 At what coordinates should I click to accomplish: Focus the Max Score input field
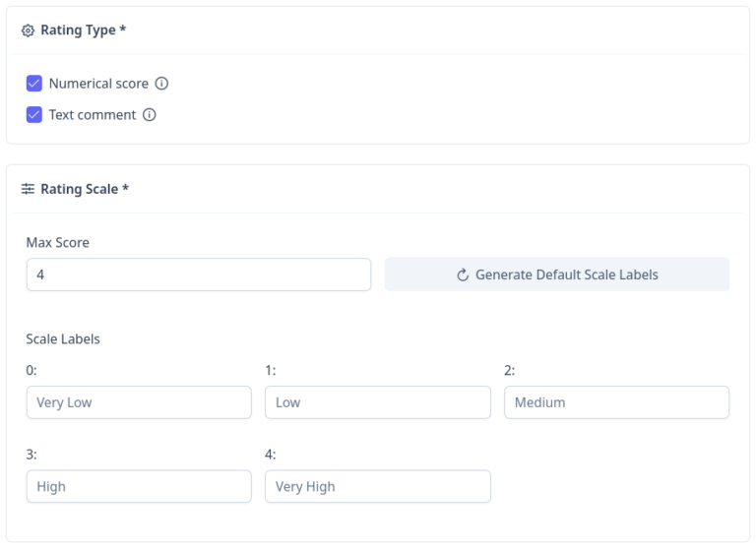pos(198,274)
